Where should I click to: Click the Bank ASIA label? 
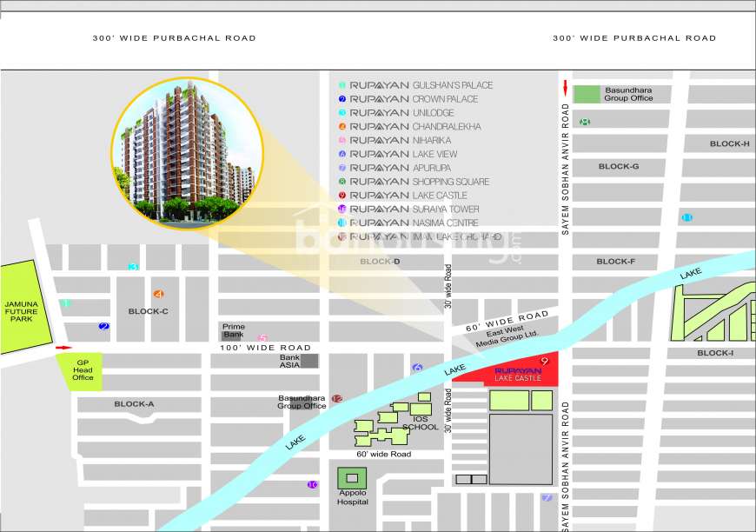click(x=289, y=362)
